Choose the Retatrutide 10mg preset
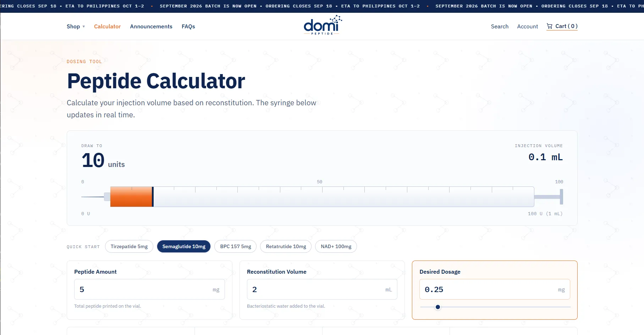The image size is (644, 335). coord(286,246)
